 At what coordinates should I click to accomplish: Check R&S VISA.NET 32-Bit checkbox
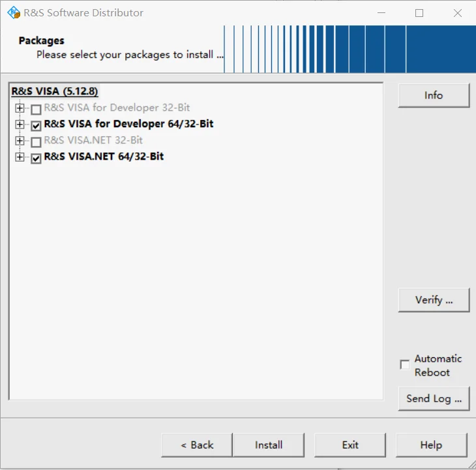click(x=36, y=141)
